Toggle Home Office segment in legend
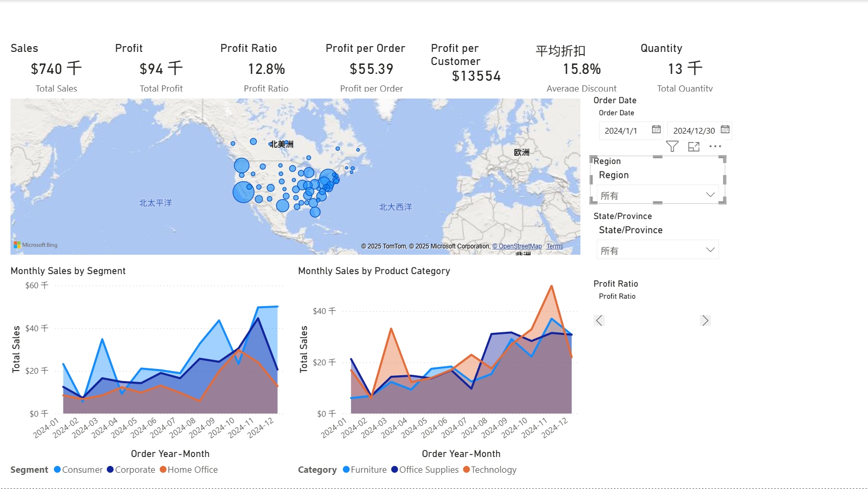This screenshot has height=489, width=868. click(189, 470)
